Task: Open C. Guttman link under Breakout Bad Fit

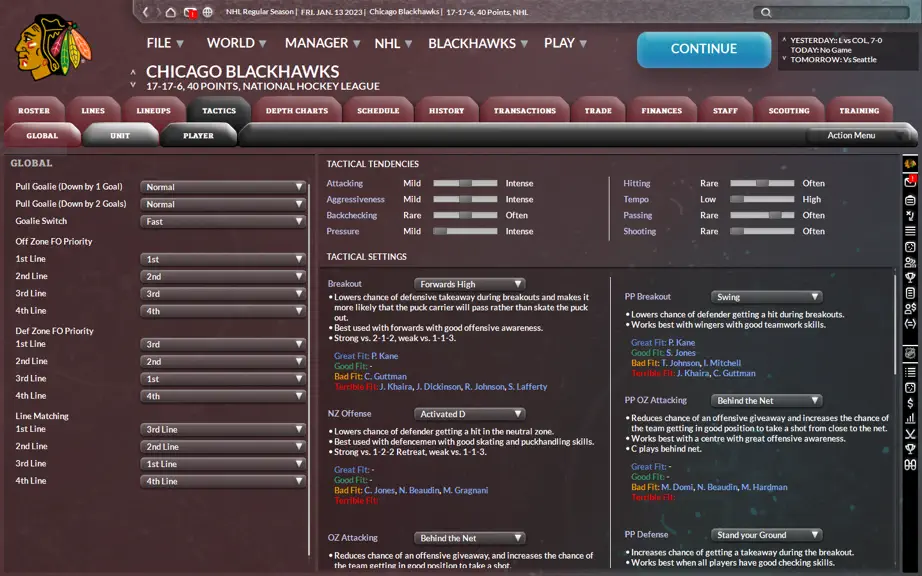Action: (x=385, y=376)
